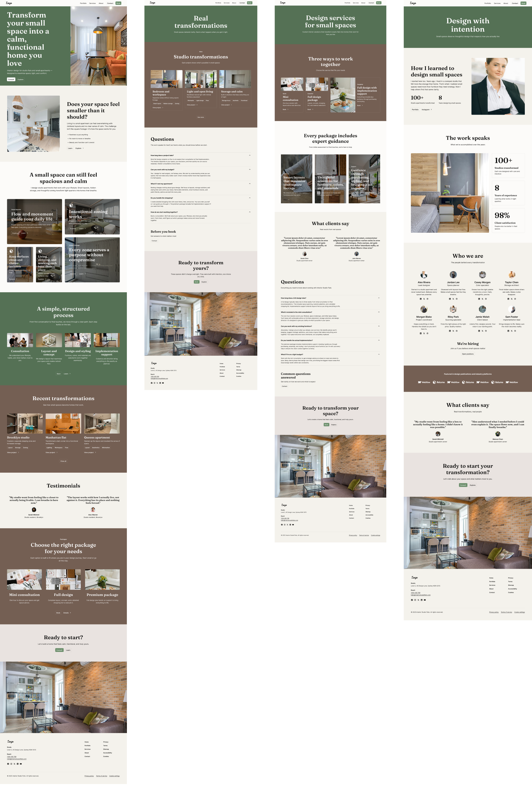Open Cookie settings link in home page footer
Viewport: 532px width, 786px height.
point(114,776)
